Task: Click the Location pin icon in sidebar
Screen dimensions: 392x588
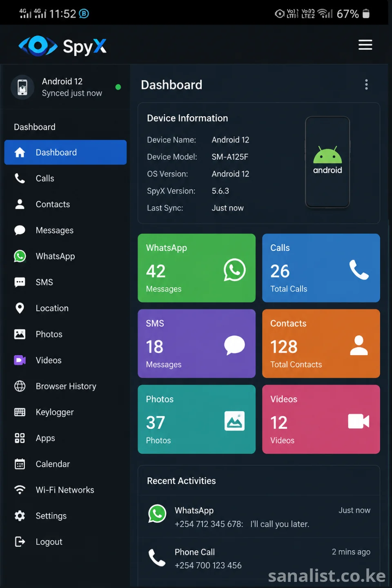Action: 20,308
